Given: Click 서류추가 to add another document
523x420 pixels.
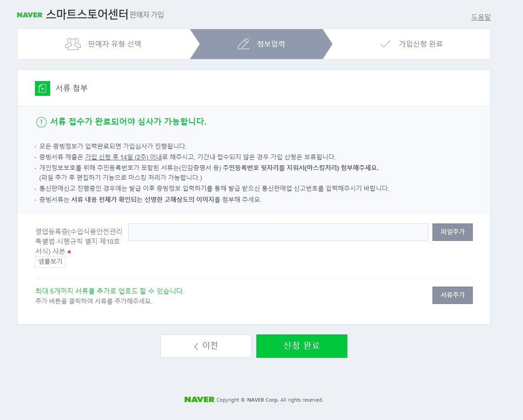Looking at the screenshot, I should (x=452, y=295).
